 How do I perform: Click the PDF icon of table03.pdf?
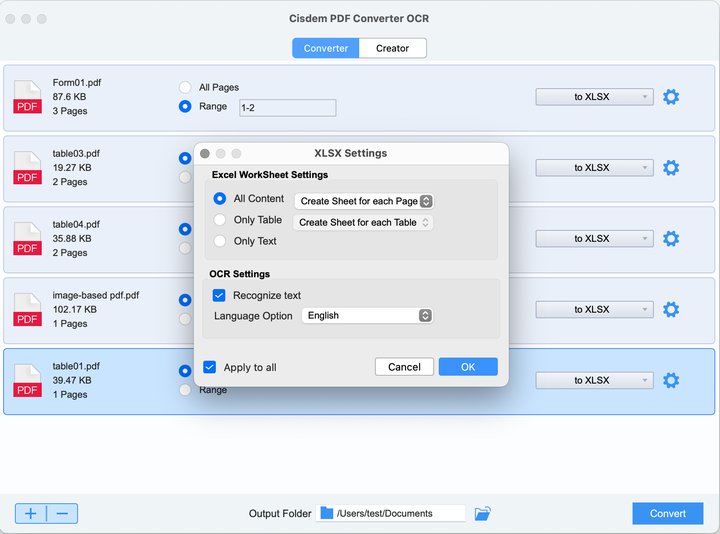(27, 168)
